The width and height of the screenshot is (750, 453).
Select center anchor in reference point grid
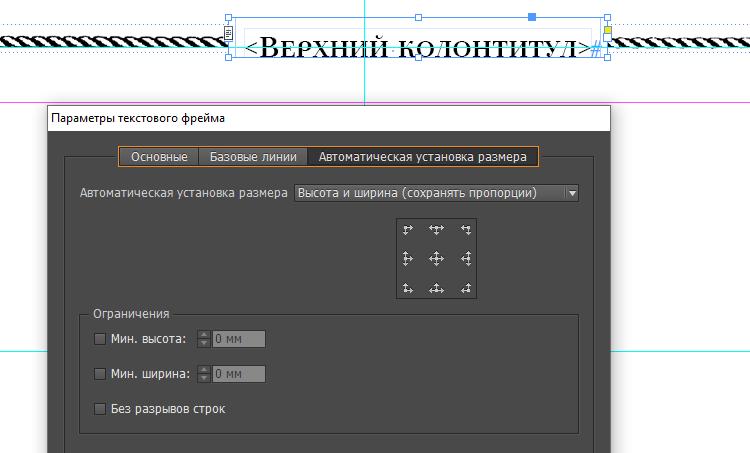(x=436, y=259)
